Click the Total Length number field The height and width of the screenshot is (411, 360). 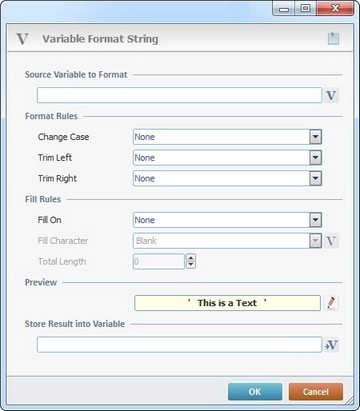click(159, 262)
